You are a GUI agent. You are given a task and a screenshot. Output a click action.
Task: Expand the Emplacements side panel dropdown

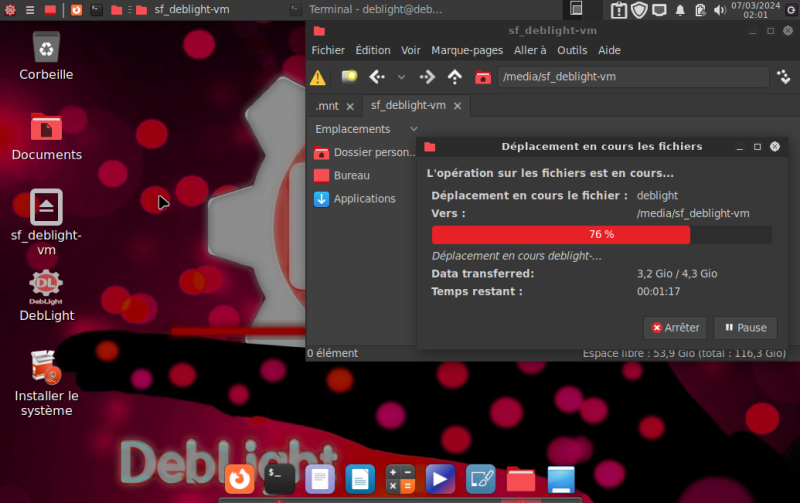(413, 129)
